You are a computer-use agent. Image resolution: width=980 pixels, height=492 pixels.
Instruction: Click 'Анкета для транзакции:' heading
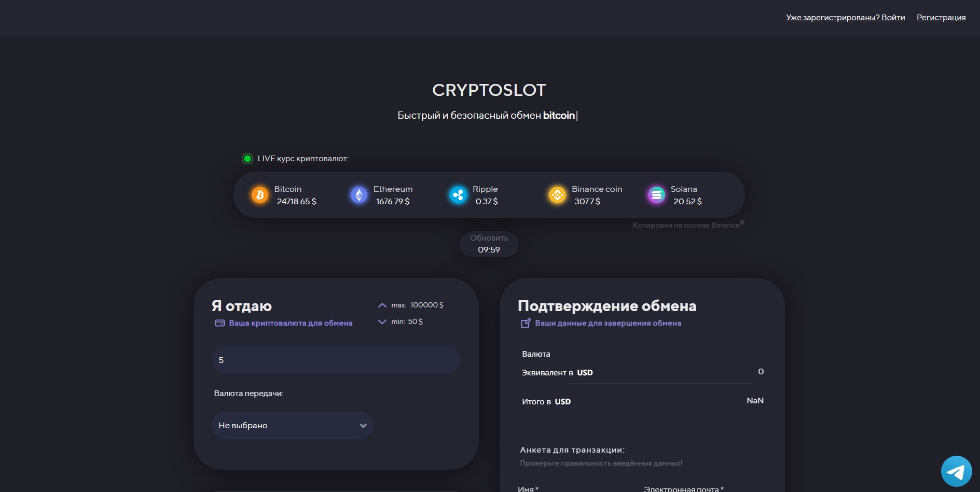coord(572,450)
